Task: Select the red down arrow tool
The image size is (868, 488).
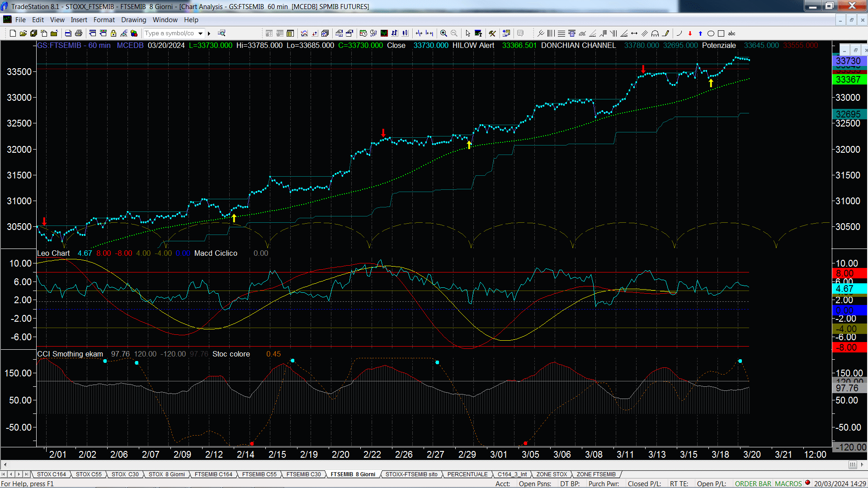Action: point(690,33)
